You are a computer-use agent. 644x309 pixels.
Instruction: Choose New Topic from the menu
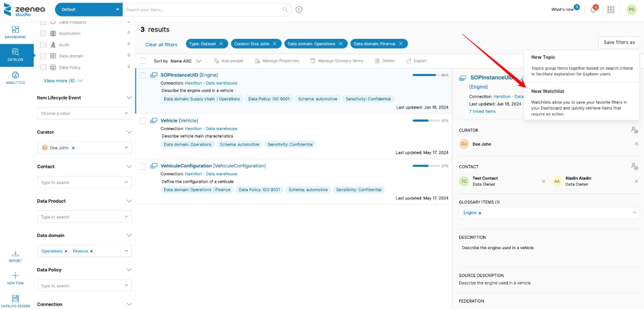[543, 57]
